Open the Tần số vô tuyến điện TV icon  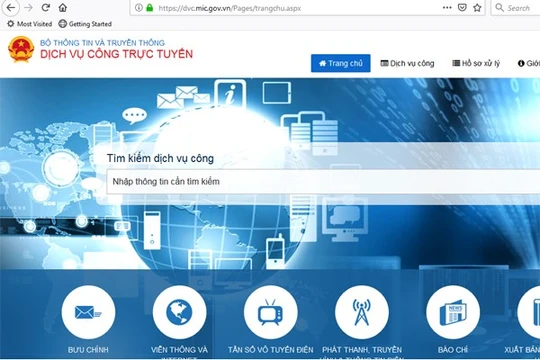(271, 312)
